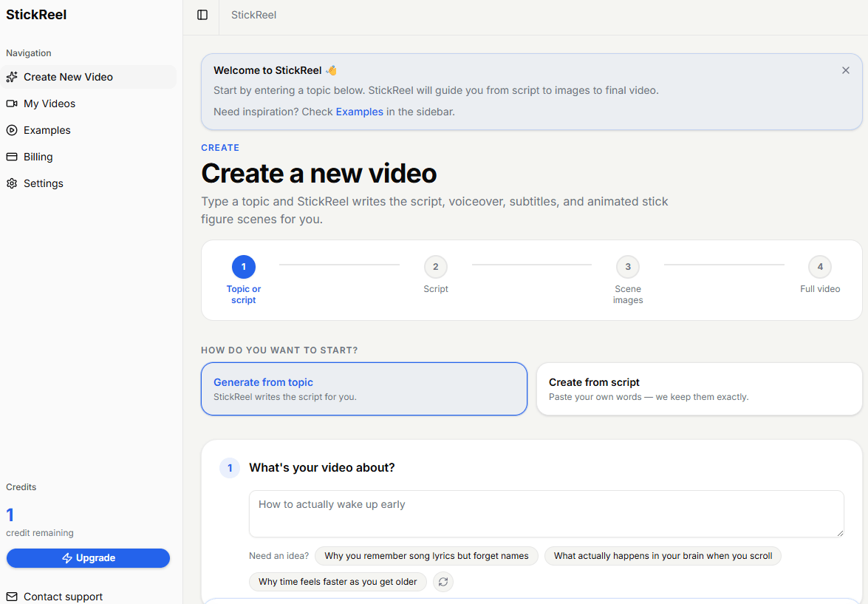The image size is (868, 604).
Task: Click the refresh idea suggestions icon
Action: tap(442, 582)
